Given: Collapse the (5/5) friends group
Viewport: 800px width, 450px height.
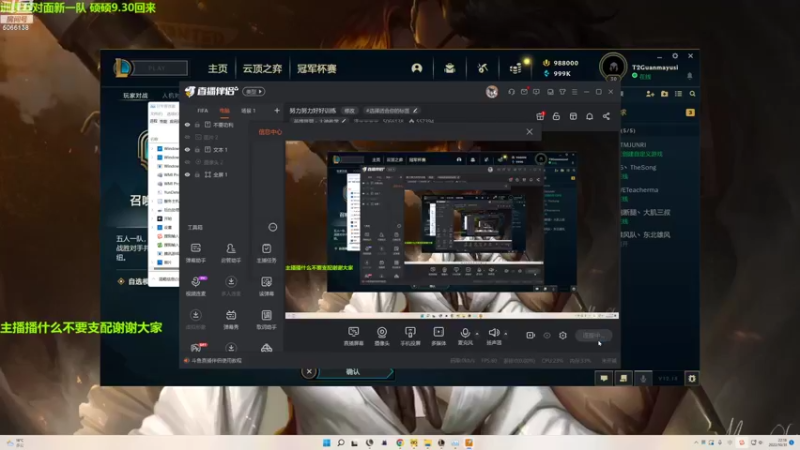Looking at the screenshot, I should (628, 131).
